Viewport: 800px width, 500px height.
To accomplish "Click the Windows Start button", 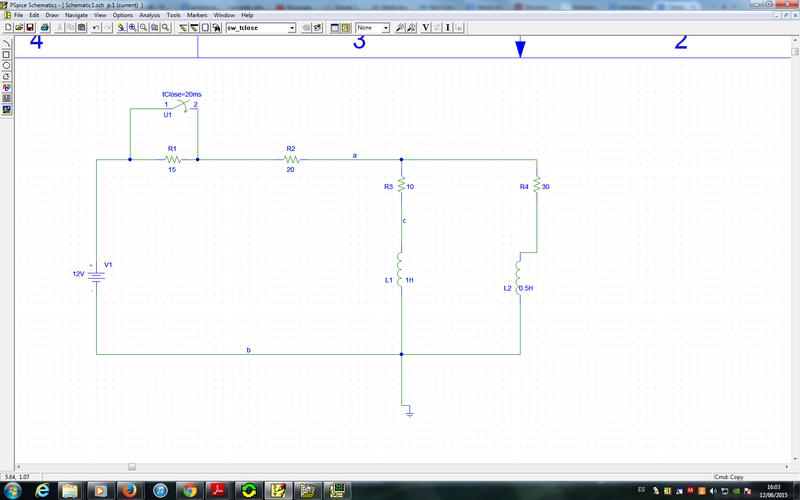I will pos(14,490).
